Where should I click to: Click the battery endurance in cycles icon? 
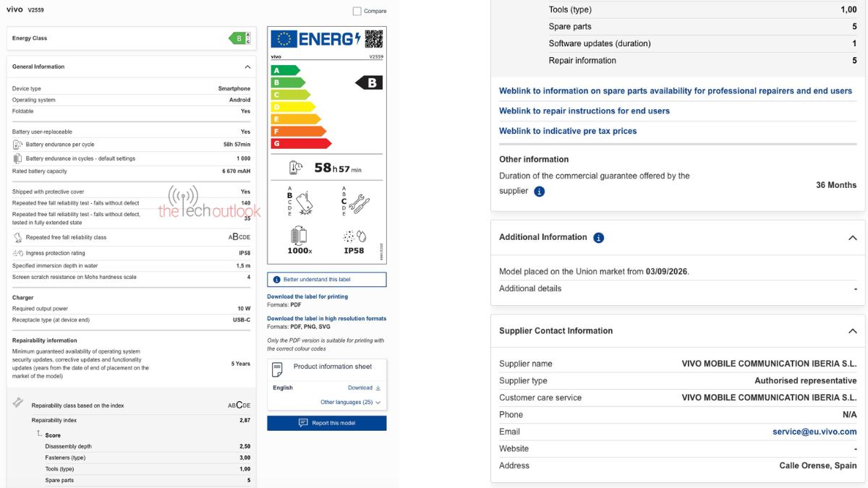(17, 158)
